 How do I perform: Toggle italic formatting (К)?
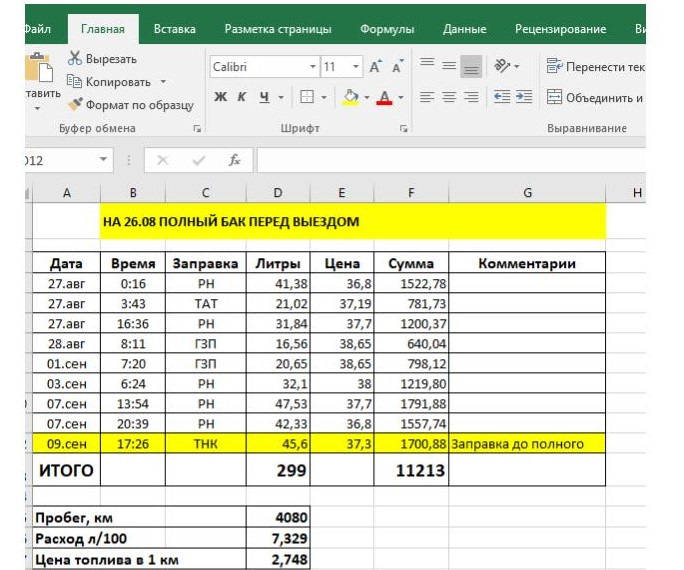coord(241,97)
